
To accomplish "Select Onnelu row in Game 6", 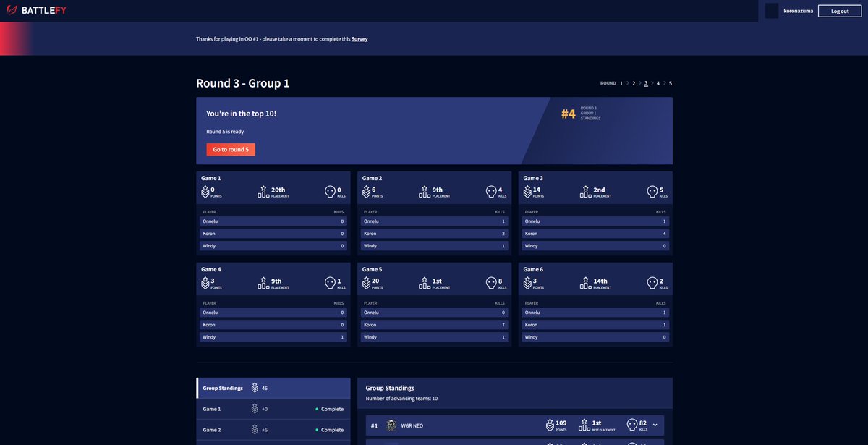I will [x=596, y=313].
